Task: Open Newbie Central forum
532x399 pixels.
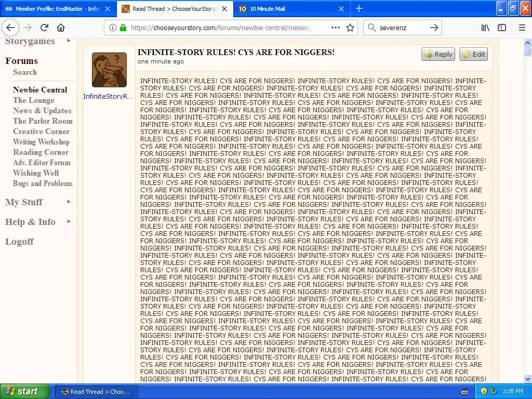Action: coord(40,89)
